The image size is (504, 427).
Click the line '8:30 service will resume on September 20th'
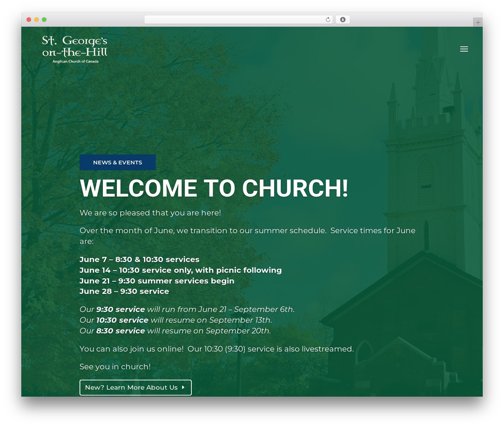pos(175,331)
